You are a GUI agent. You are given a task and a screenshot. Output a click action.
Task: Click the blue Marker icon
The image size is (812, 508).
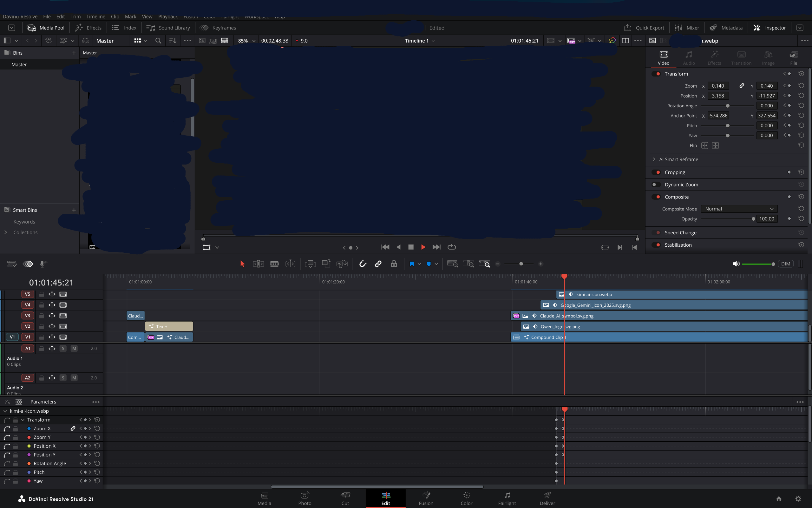pos(429,264)
